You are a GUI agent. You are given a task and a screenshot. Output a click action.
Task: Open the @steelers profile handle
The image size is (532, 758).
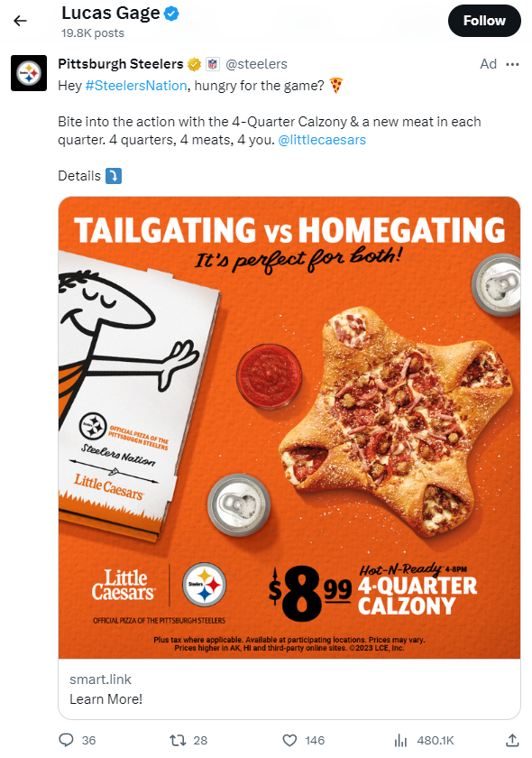click(x=256, y=64)
